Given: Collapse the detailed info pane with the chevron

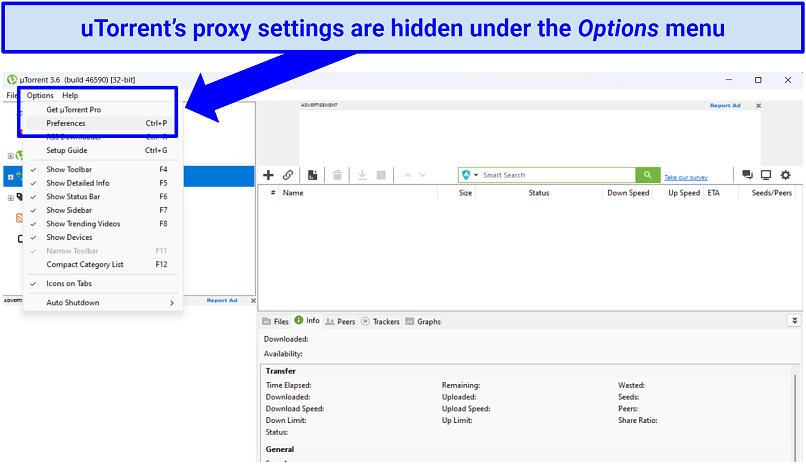Looking at the screenshot, I should (x=794, y=321).
